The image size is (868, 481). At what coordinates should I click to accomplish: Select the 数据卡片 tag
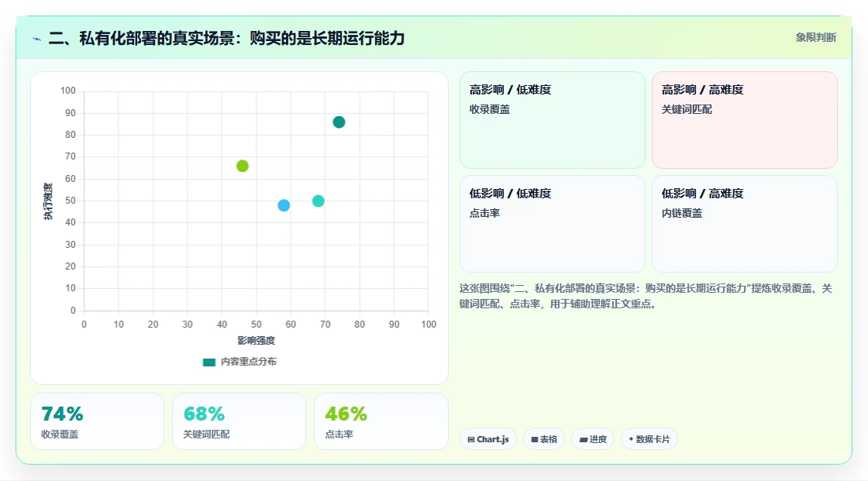[649, 439]
